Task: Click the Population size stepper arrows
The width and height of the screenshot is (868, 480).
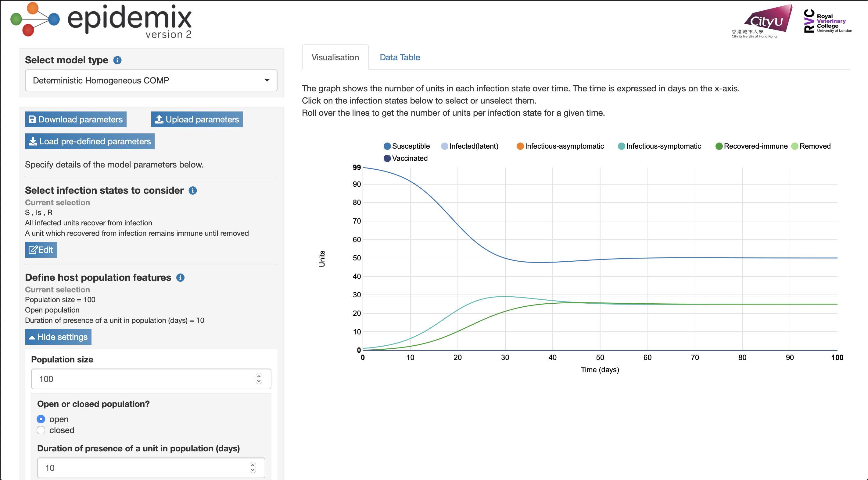Action: (x=259, y=379)
